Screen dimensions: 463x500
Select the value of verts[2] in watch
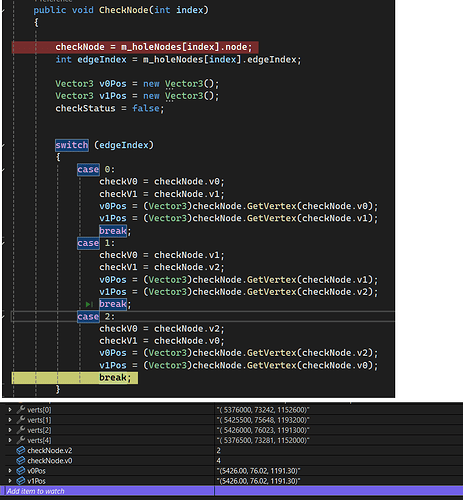tap(263, 430)
